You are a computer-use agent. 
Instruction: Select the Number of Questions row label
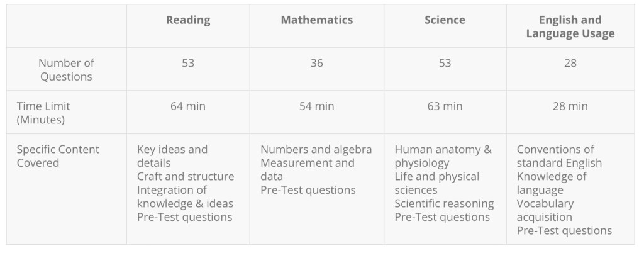(x=66, y=69)
